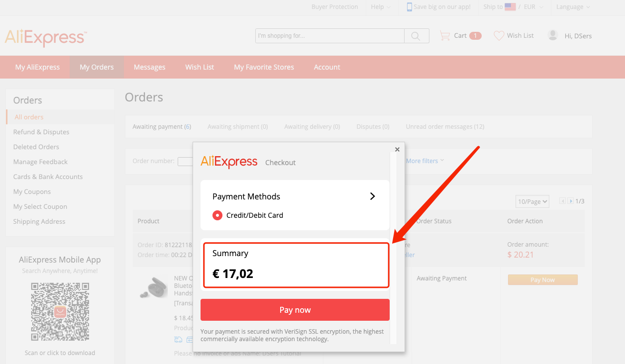Open the Language dropdown

(573, 7)
